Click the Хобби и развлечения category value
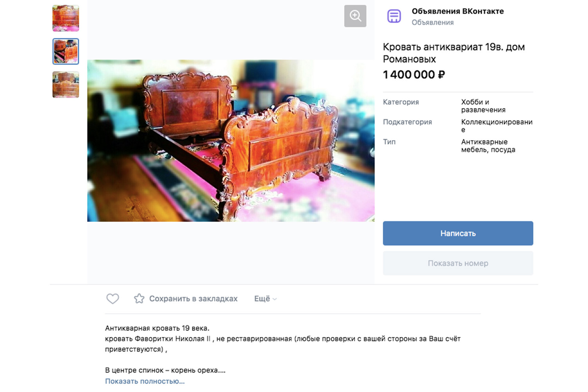This screenshot has height=392, width=588. click(x=483, y=106)
